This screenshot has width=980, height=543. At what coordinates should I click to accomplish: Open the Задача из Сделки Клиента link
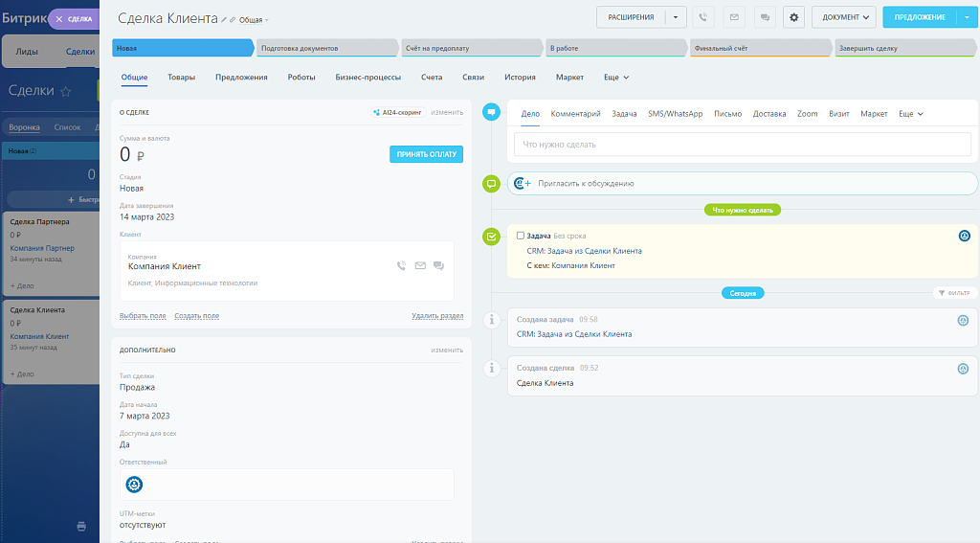(594, 251)
